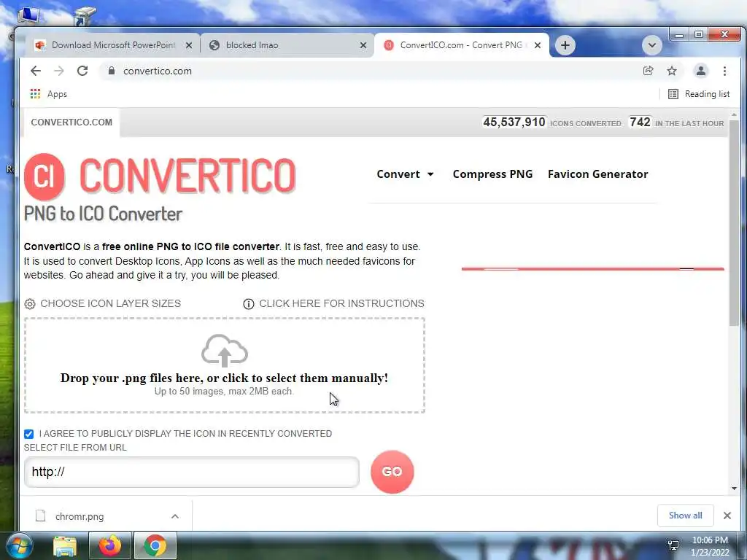Open the Compress PNG page

click(x=492, y=174)
